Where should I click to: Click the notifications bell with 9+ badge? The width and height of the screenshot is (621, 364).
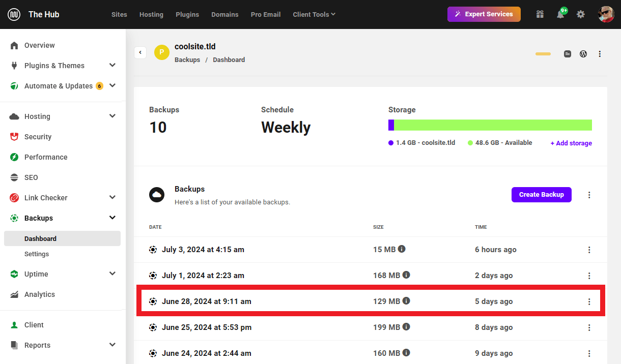(x=560, y=14)
